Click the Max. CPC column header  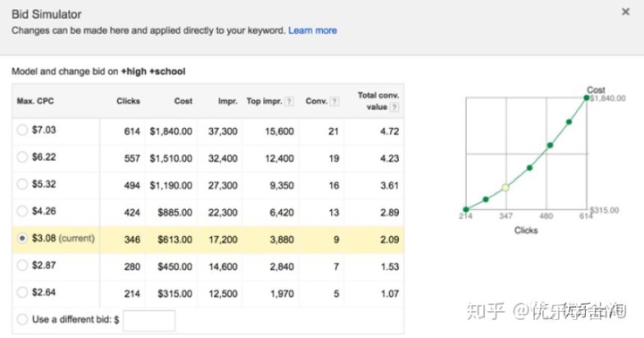tap(35, 101)
